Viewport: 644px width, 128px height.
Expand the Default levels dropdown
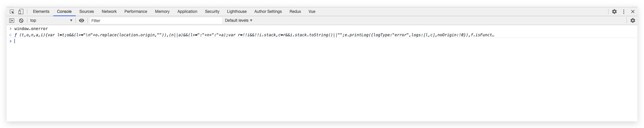pyautogui.click(x=238, y=20)
